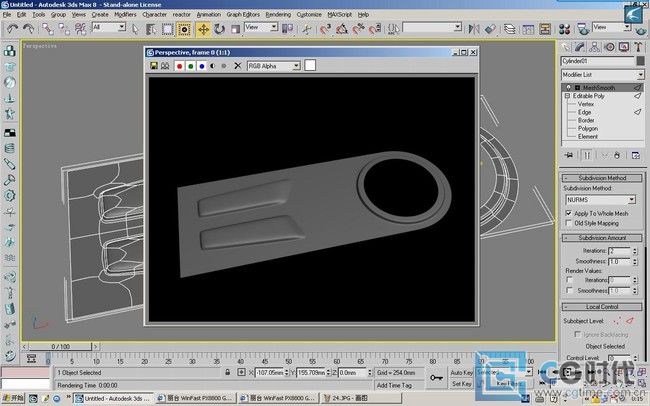Image resolution: width=650 pixels, height=406 pixels.
Task: Open the Curve Editor
Action: tap(528, 29)
